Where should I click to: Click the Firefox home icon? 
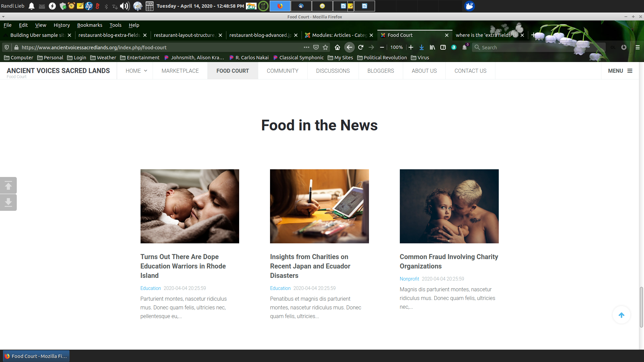pos(337,47)
